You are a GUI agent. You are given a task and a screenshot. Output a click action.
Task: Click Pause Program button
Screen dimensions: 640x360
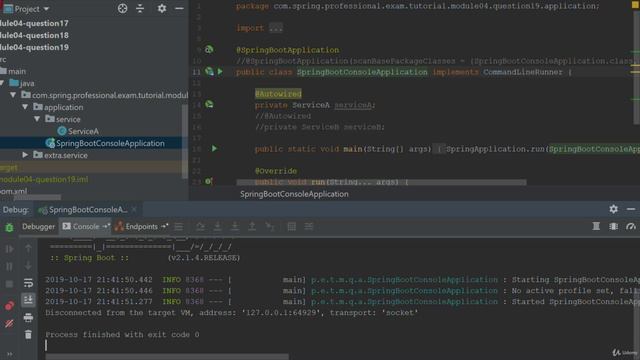pos(9,267)
